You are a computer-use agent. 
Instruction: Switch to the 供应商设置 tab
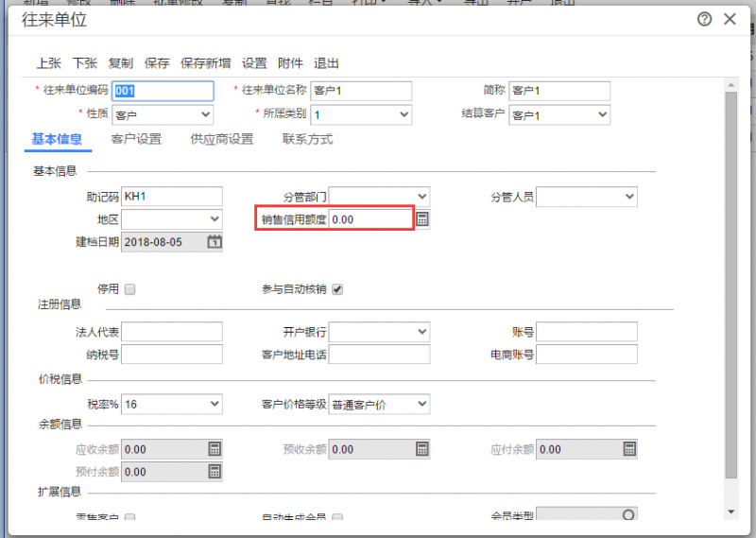(222, 139)
